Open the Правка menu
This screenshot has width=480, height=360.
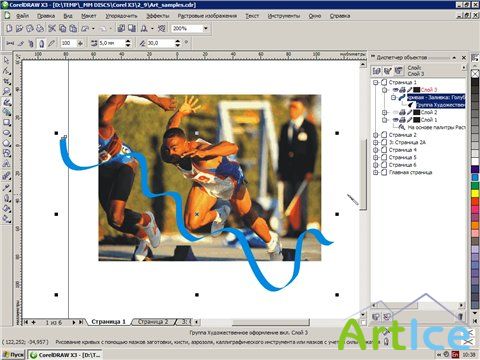[46, 16]
